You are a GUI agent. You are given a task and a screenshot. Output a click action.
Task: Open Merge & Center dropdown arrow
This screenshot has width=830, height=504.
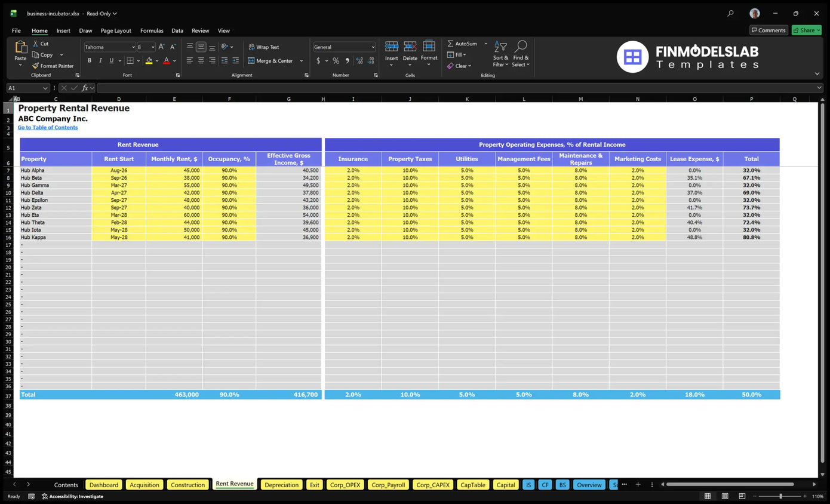click(x=301, y=61)
